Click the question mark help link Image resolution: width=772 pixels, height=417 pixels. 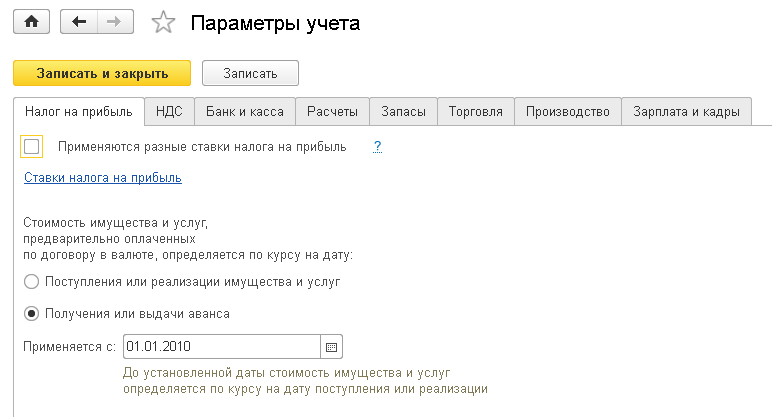(378, 147)
